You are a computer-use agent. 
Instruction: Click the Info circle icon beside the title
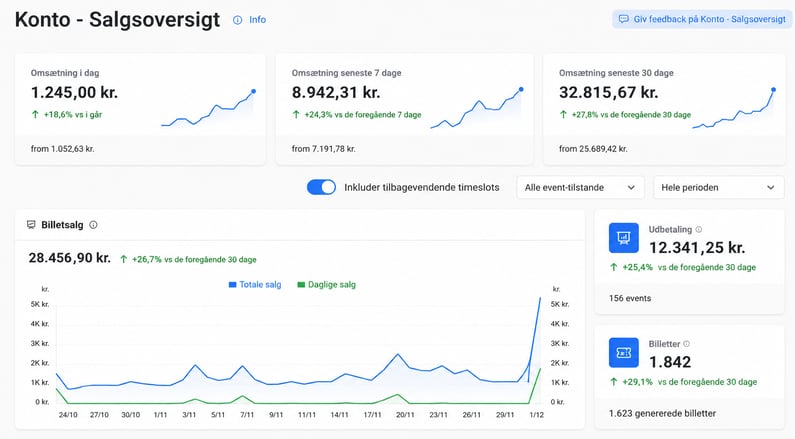(x=237, y=20)
